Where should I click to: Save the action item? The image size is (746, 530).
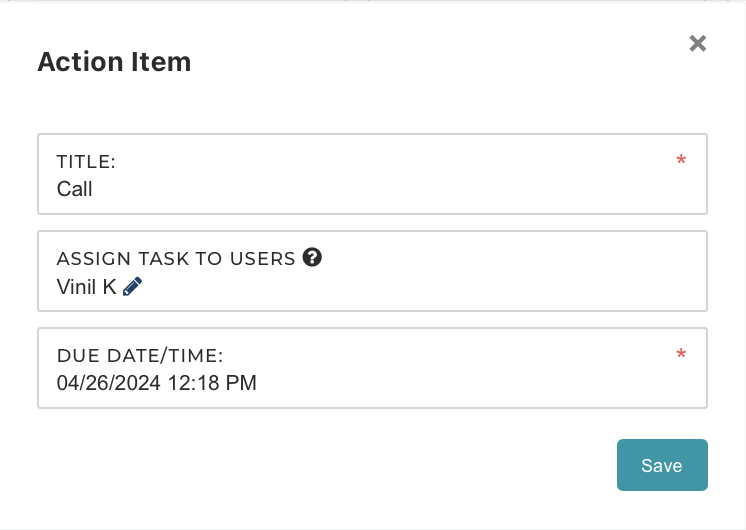coord(662,465)
